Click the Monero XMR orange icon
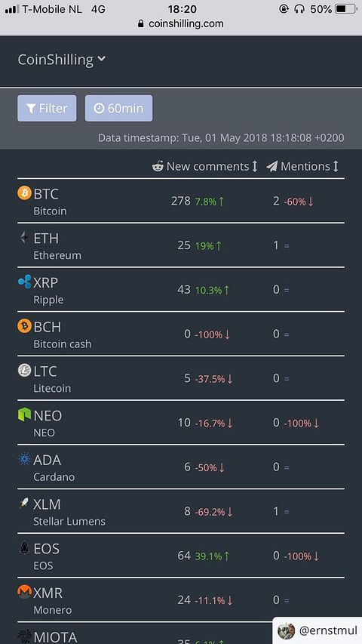 tap(24, 592)
